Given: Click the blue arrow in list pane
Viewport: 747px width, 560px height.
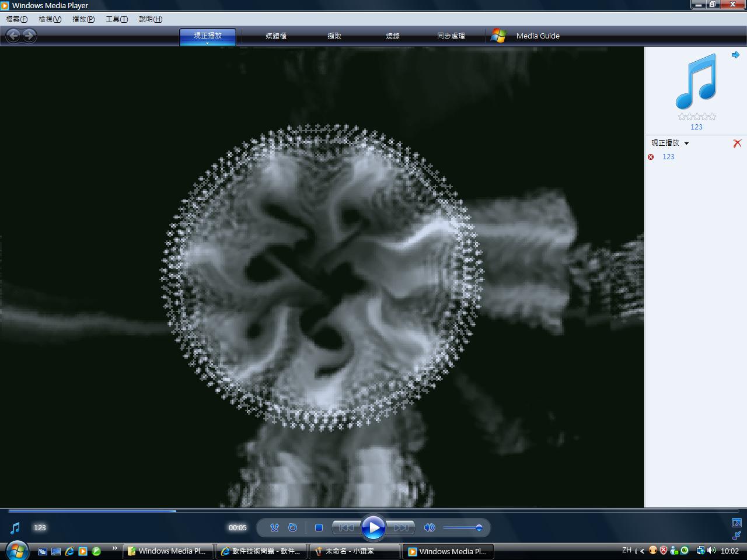Looking at the screenshot, I should [735, 55].
